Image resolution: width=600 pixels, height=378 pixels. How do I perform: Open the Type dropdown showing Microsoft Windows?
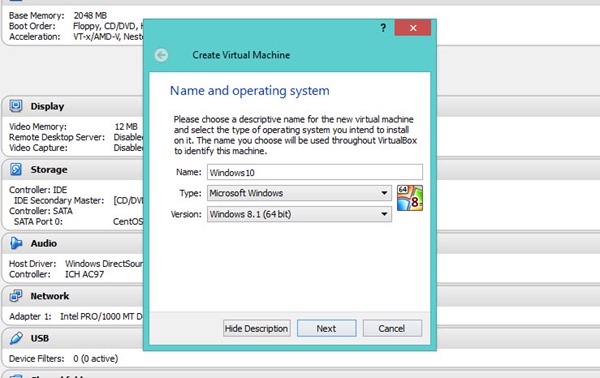(x=299, y=193)
